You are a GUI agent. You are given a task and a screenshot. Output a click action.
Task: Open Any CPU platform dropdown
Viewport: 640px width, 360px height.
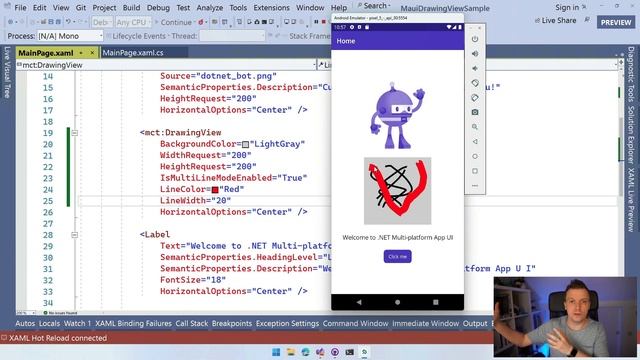(133, 22)
